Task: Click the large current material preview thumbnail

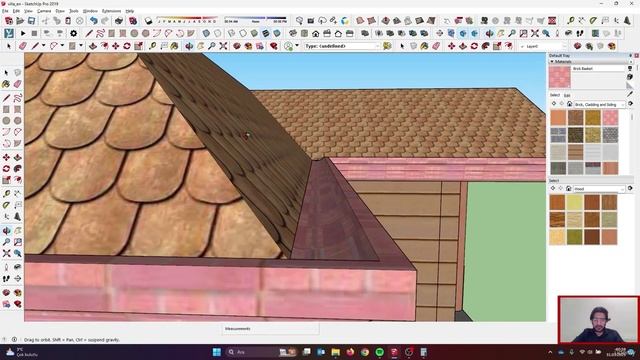Action: (560, 77)
